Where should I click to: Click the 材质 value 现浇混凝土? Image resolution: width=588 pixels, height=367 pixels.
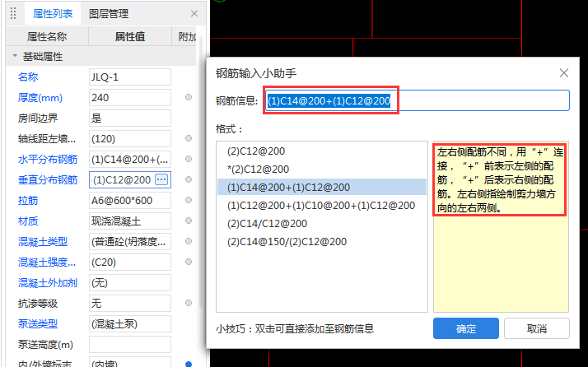click(130, 221)
